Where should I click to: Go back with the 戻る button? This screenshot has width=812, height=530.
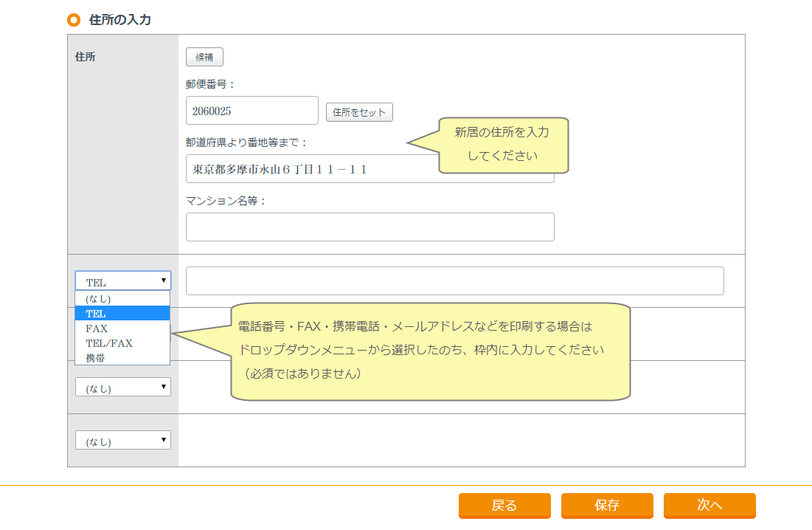[x=504, y=506]
